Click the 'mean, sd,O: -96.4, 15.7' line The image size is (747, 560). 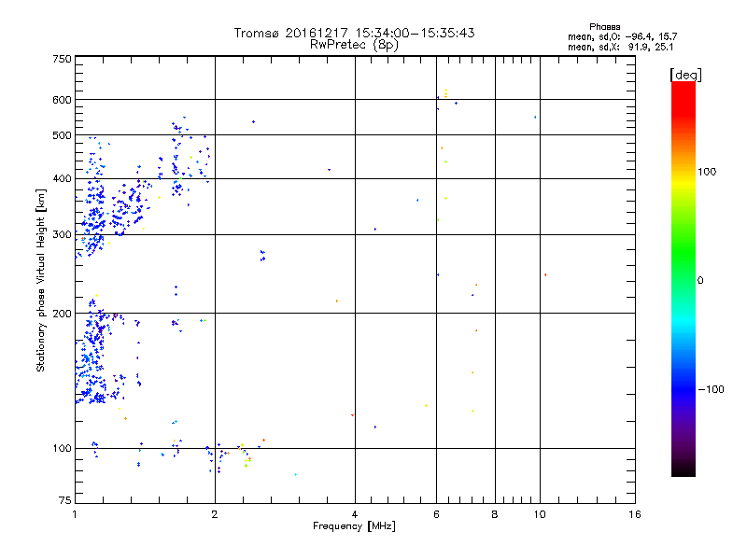(x=622, y=36)
